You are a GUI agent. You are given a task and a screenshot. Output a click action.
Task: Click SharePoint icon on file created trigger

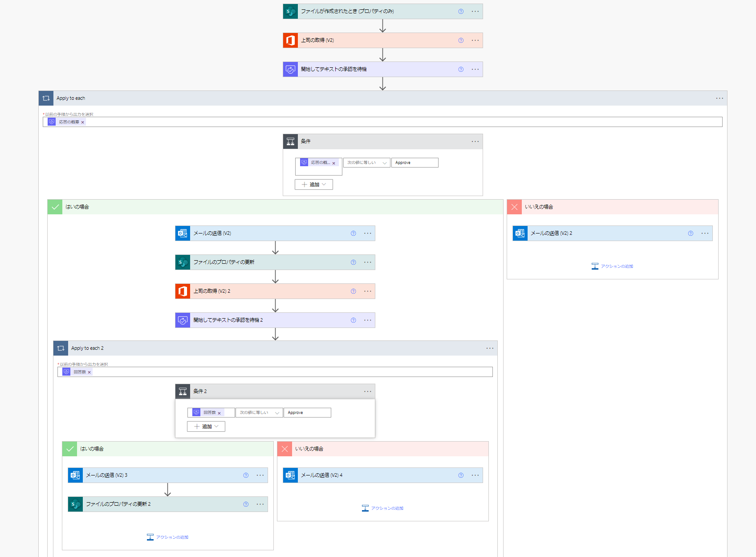click(290, 12)
